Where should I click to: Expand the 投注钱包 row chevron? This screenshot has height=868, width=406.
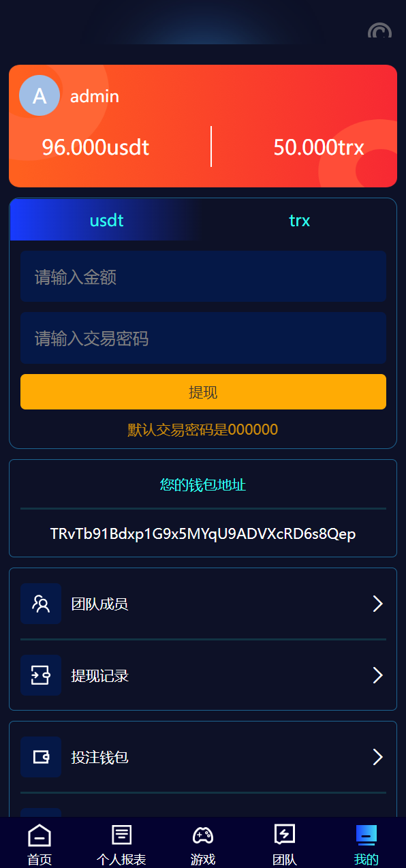coord(378,757)
